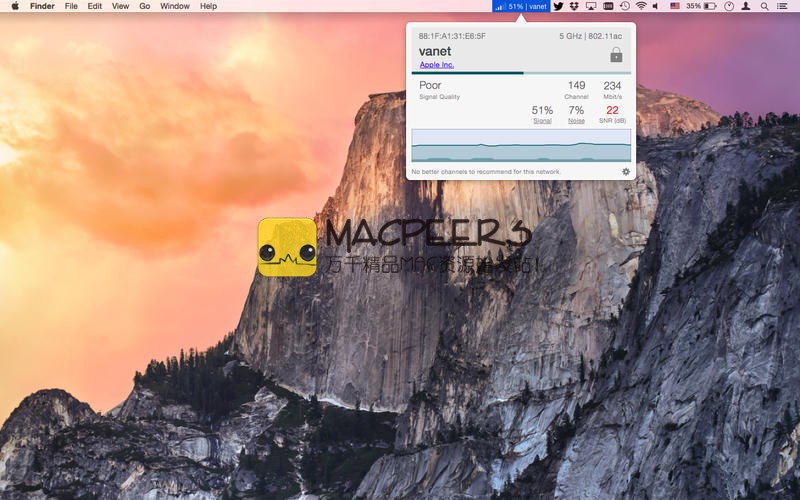The image size is (800, 500).
Task: Open the Go menu
Action: pyautogui.click(x=145, y=6)
